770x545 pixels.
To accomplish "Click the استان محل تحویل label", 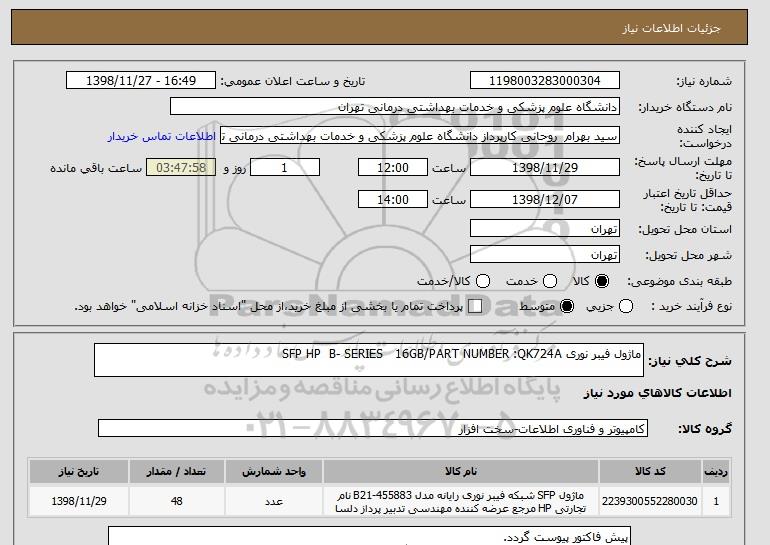I will pyautogui.click(x=685, y=229).
